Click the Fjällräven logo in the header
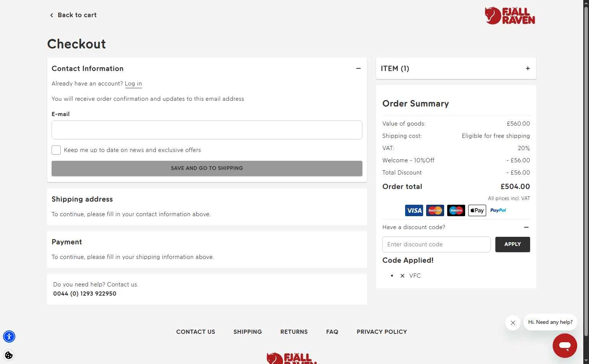This screenshot has width=589, height=364. [x=510, y=16]
